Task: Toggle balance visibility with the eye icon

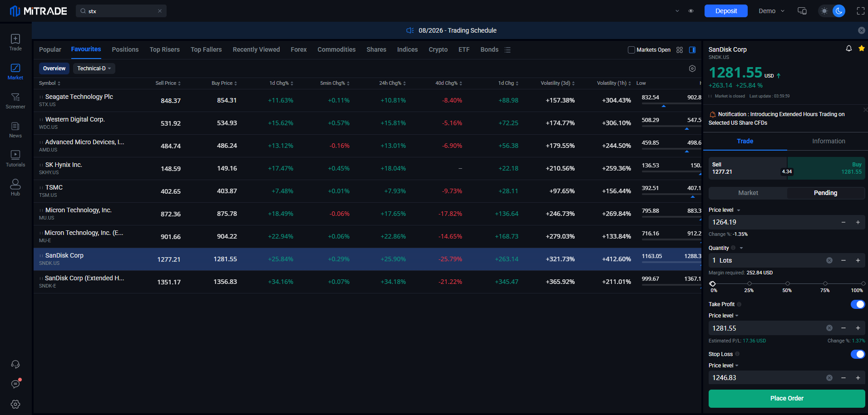Action: pos(691,11)
